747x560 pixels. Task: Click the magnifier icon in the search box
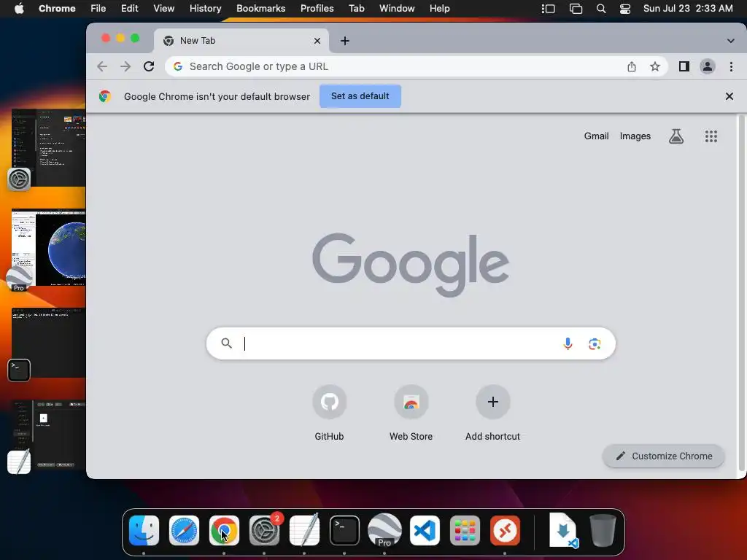227,343
